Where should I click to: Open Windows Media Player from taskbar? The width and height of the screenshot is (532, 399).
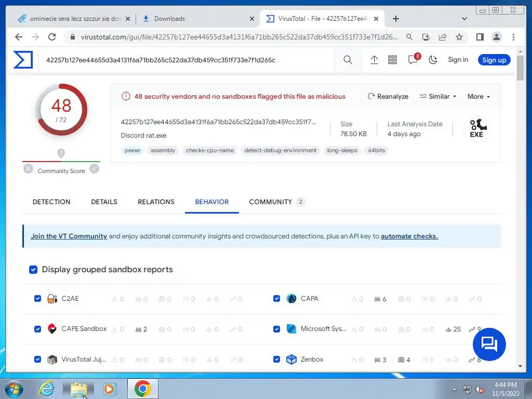pyautogui.click(x=110, y=389)
